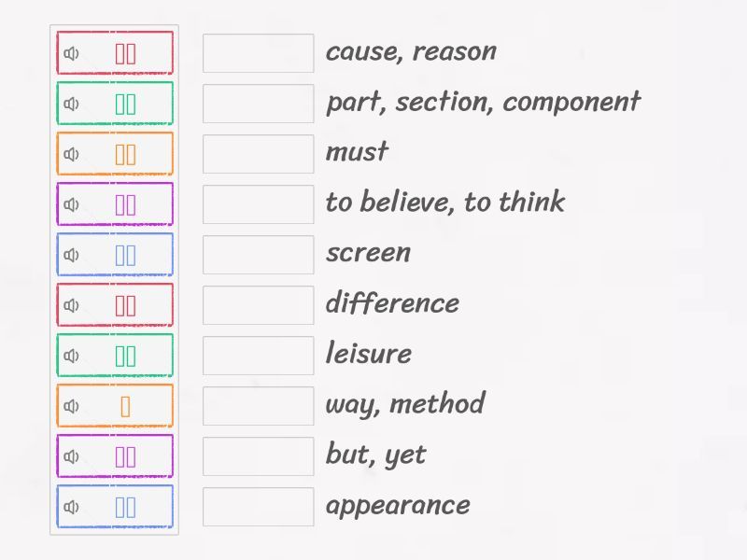
Task: Select the answer box for "difference"
Action: pos(258,305)
